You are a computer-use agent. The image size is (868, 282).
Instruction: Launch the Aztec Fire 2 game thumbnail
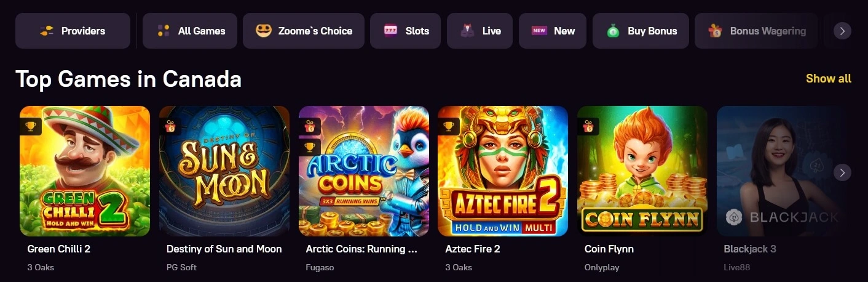pos(503,171)
